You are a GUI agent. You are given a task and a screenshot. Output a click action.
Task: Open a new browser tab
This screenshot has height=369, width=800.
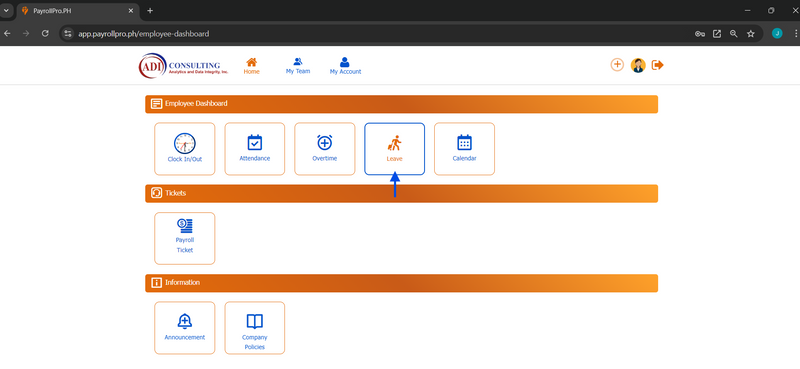pos(150,11)
